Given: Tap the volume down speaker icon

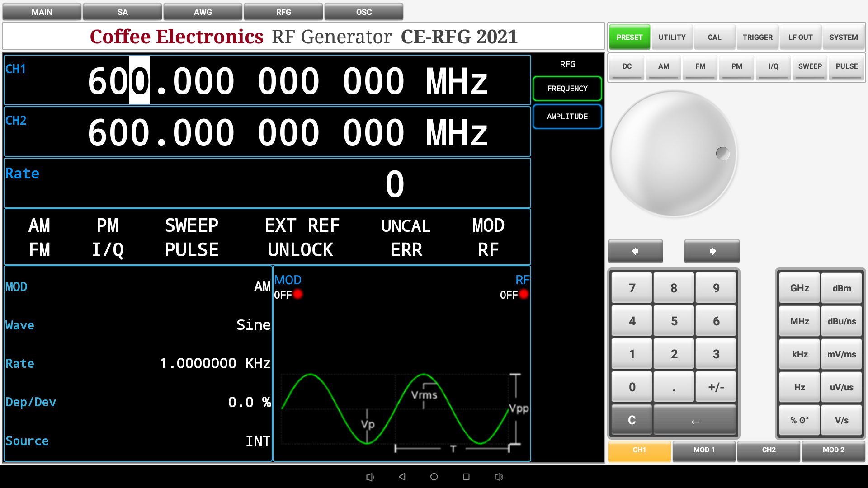Looking at the screenshot, I should [370, 477].
